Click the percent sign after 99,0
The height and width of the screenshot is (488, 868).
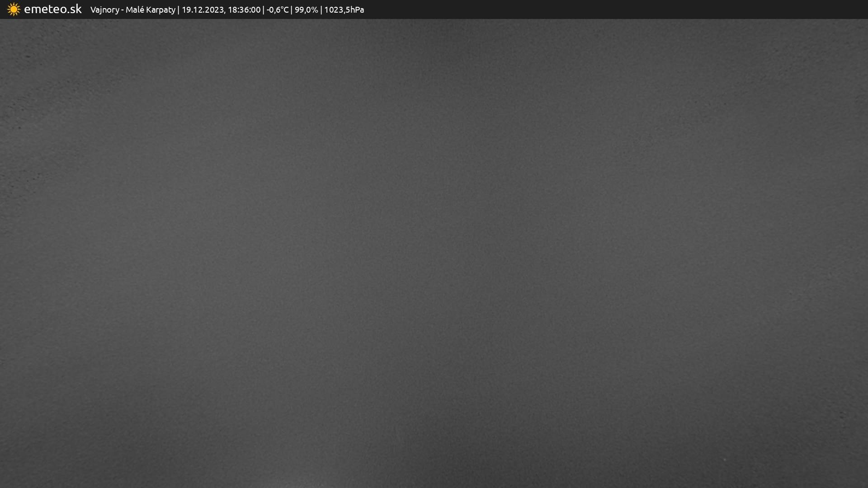coord(315,9)
